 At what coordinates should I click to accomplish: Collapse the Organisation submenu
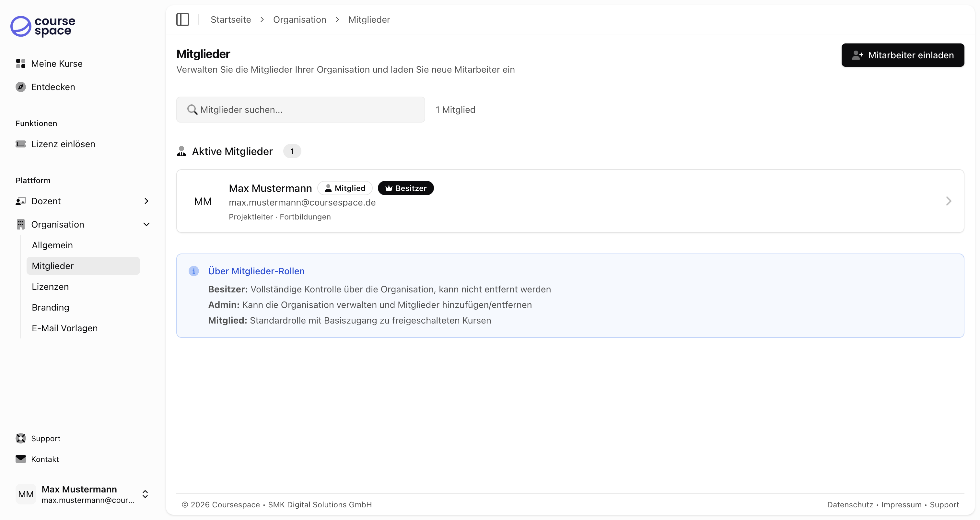146,224
